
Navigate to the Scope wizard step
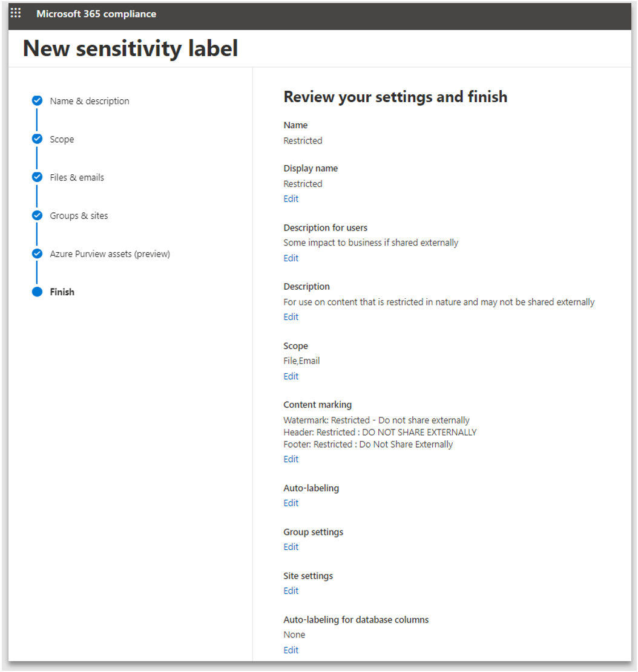pyautogui.click(x=62, y=139)
